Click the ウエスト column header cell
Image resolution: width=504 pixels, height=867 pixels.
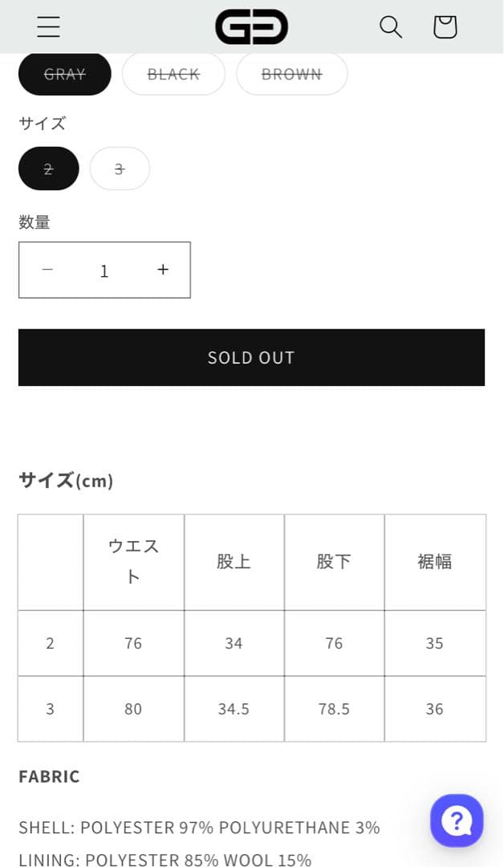[133, 562]
